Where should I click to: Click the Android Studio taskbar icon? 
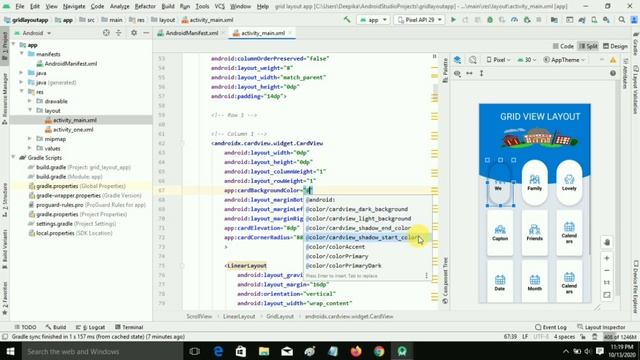(x=402, y=351)
